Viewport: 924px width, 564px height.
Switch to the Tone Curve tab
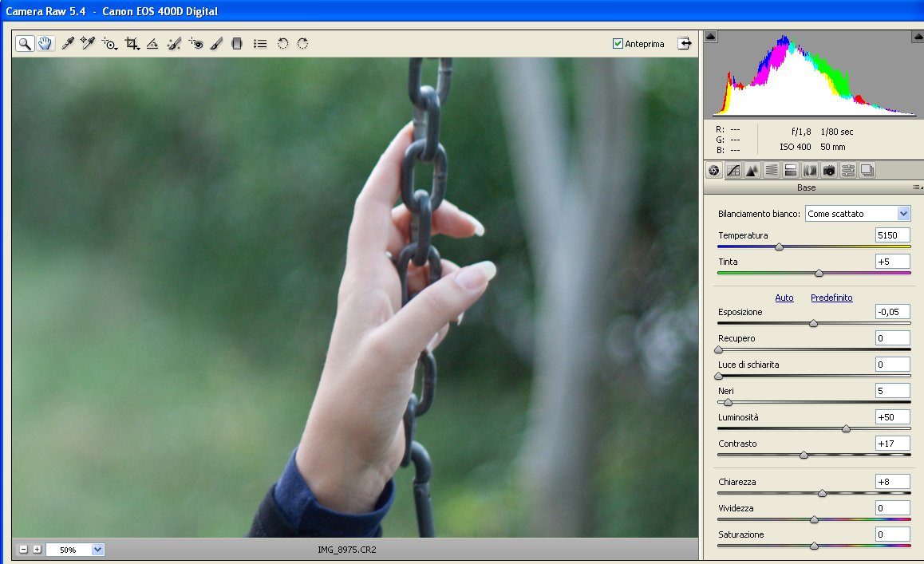pyautogui.click(x=732, y=170)
